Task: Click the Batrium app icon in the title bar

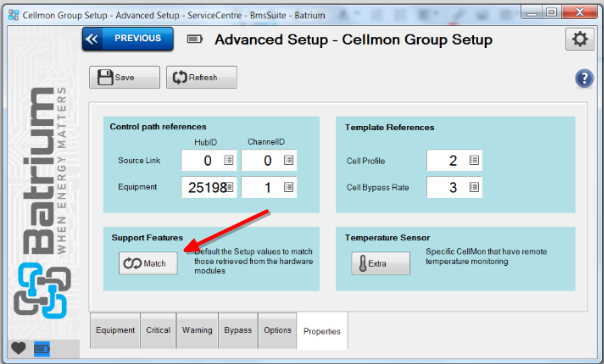Action: (13, 15)
